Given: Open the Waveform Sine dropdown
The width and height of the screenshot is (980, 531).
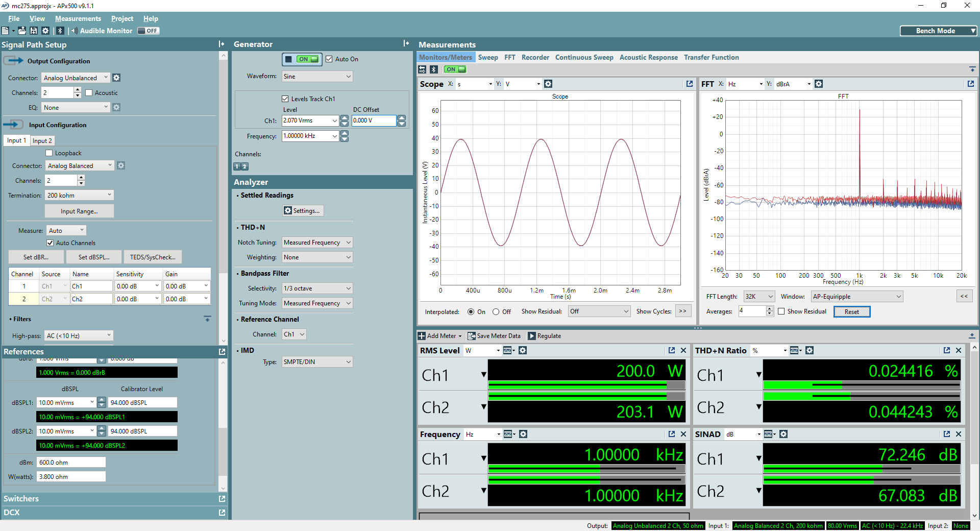Looking at the screenshot, I should tap(317, 77).
